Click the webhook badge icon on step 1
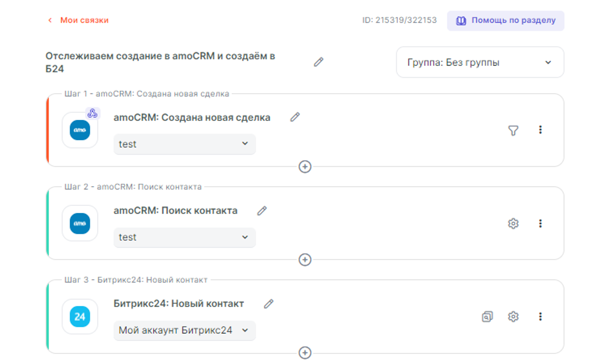Screen dimensions: 612x364 (93, 114)
